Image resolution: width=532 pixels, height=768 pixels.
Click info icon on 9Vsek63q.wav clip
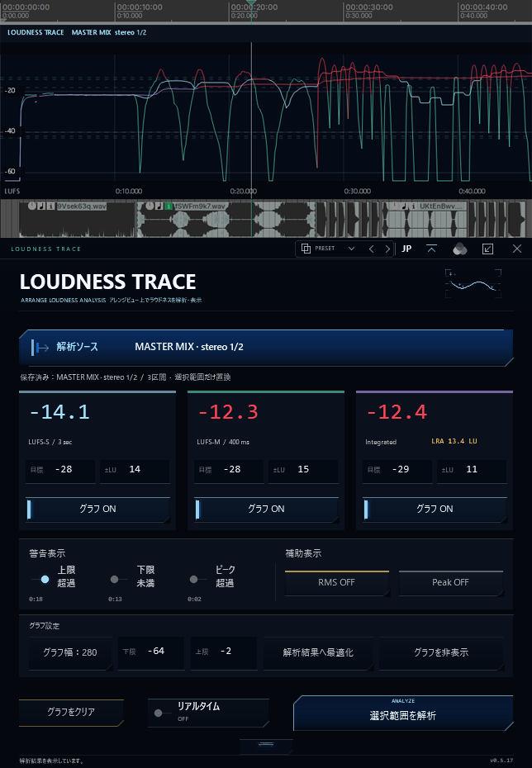[50, 206]
